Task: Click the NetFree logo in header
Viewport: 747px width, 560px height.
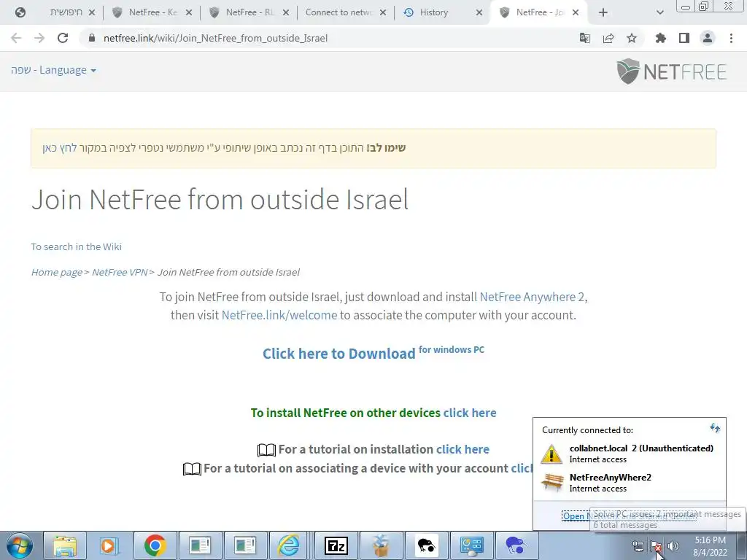Action: click(x=672, y=71)
